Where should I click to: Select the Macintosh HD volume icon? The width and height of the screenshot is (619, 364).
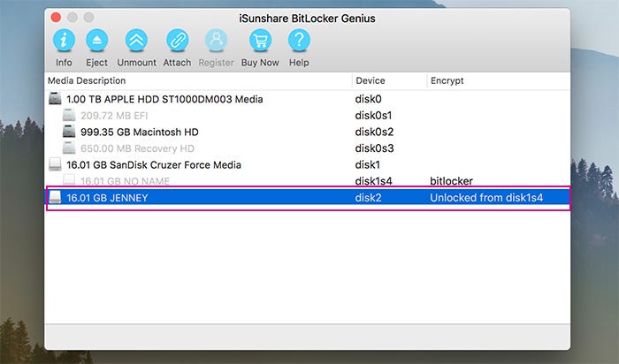tap(69, 132)
